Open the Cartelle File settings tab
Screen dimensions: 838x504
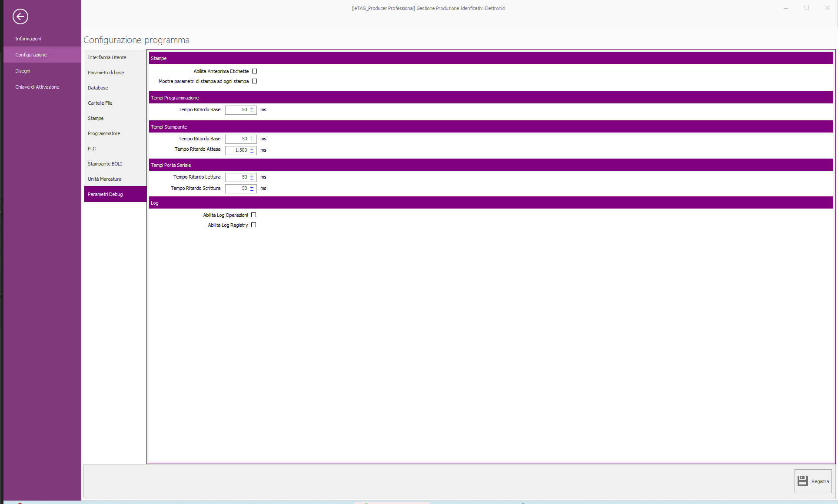115,103
